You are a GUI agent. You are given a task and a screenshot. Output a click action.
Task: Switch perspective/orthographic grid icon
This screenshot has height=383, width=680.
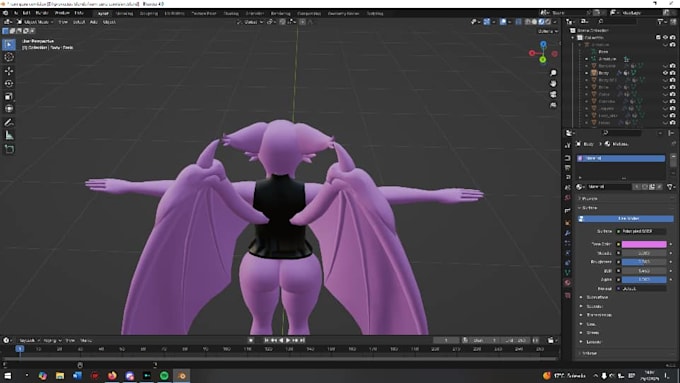[553, 105]
